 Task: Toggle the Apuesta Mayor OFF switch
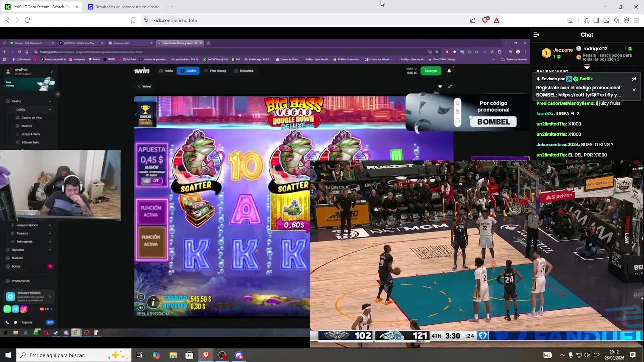(x=151, y=180)
